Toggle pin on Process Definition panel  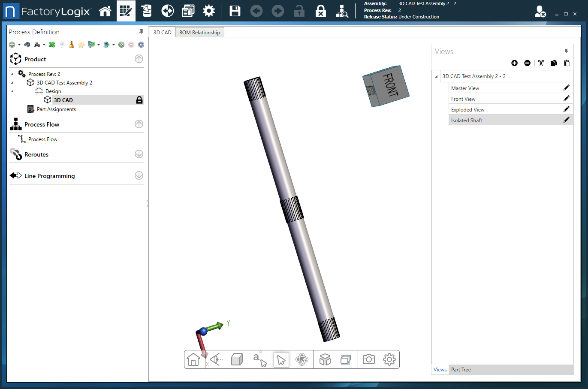coord(141,32)
